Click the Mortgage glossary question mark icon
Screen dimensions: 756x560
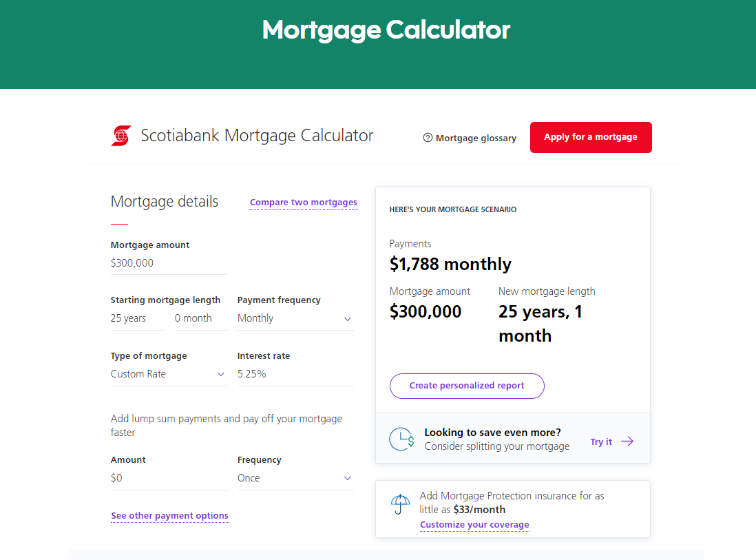428,138
